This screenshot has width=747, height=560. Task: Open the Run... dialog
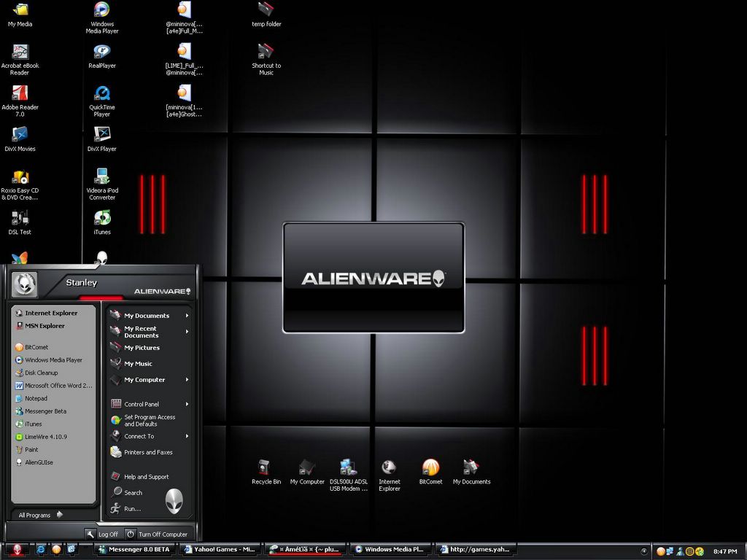tap(125, 508)
